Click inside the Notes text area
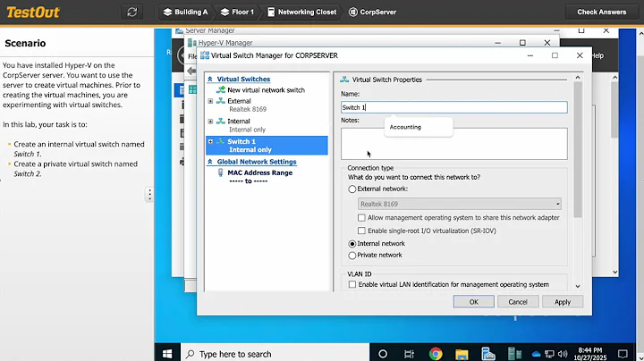The image size is (644, 361). click(453, 144)
